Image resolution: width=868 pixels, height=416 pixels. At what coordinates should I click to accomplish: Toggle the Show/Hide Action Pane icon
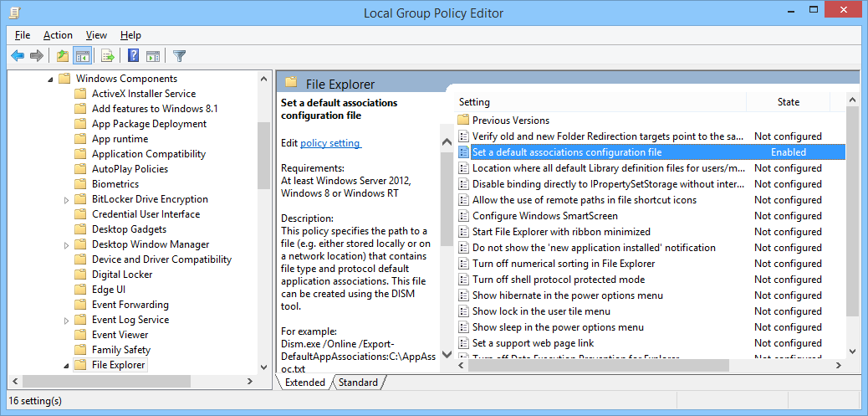pos(153,56)
